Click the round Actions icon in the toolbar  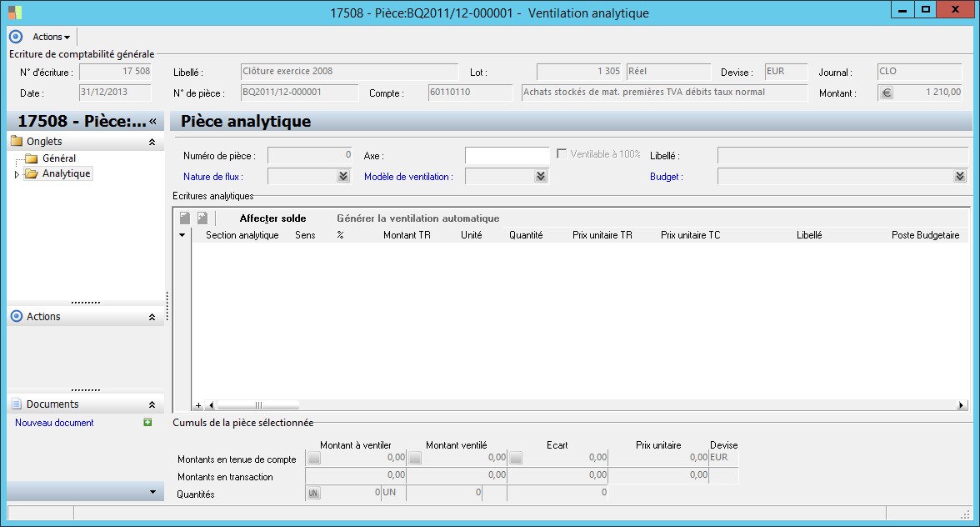click(x=15, y=37)
